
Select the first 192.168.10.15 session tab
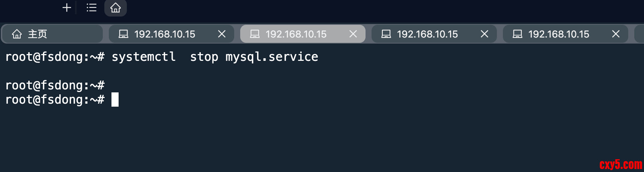[x=165, y=34]
